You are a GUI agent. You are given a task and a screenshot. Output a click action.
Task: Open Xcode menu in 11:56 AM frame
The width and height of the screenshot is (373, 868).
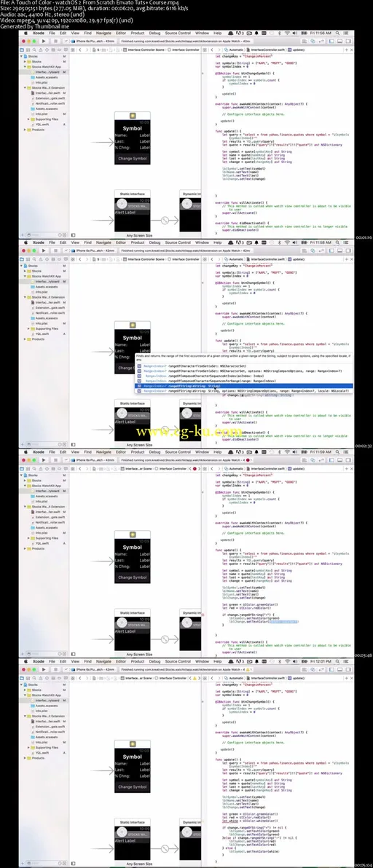click(x=39, y=33)
